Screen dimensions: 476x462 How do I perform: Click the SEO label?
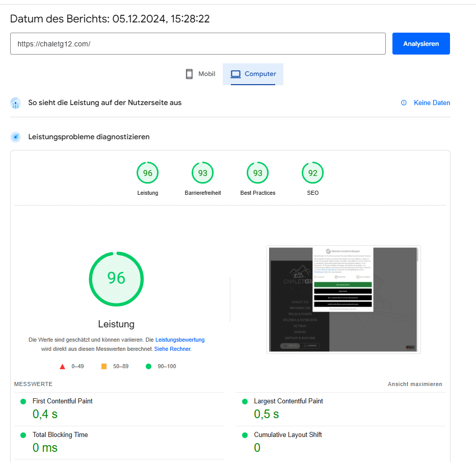[x=313, y=193]
